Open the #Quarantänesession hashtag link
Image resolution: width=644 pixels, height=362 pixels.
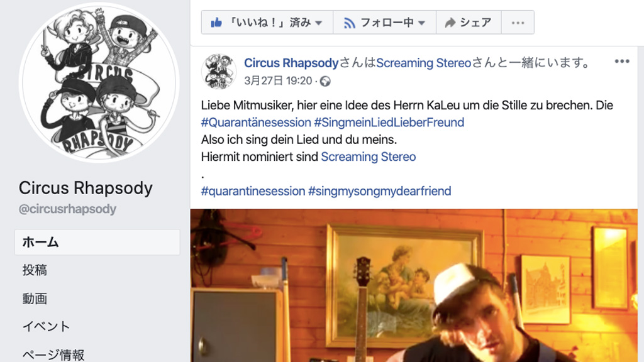(x=256, y=123)
